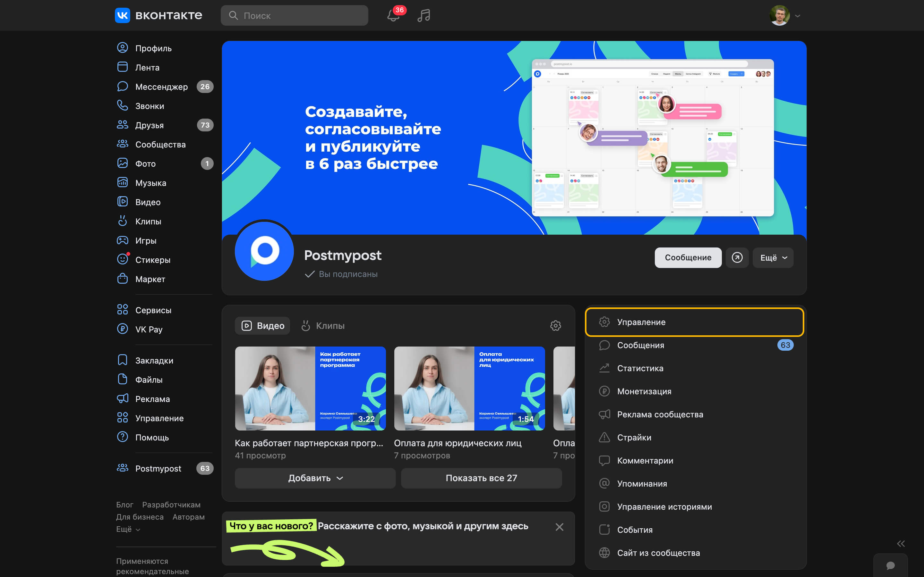Screen dimensions: 924x577
Task: Click the music note icon in header
Action: pyautogui.click(x=424, y=15)
